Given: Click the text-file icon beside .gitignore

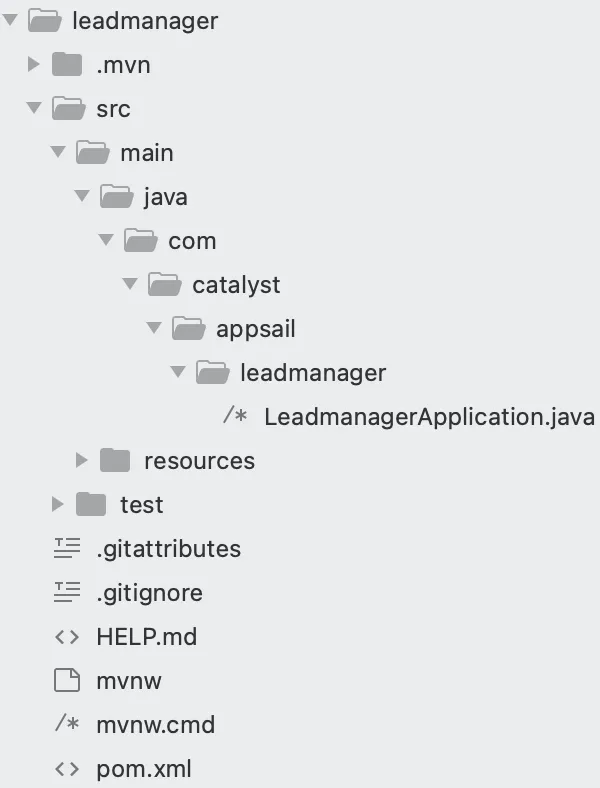Looking at the screenshot, I should (67, 593).
